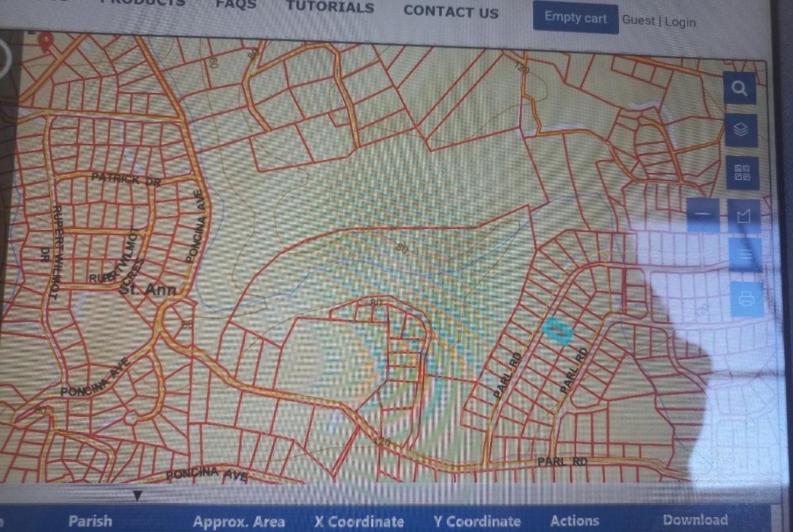793x532 pixels.
Task: Open the TUTORIALS menu item
Action: tap(330, 7)
